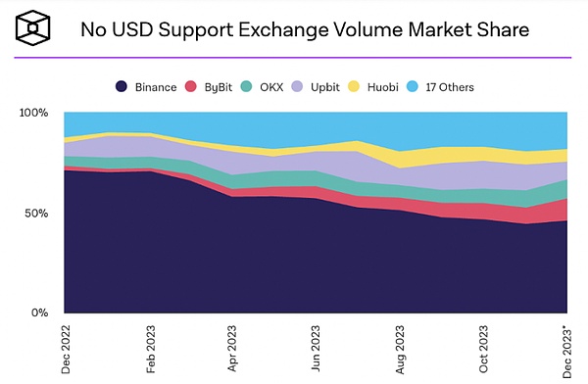
Task: Toggle the Huobi yellow legend dot
Action: 354,86
